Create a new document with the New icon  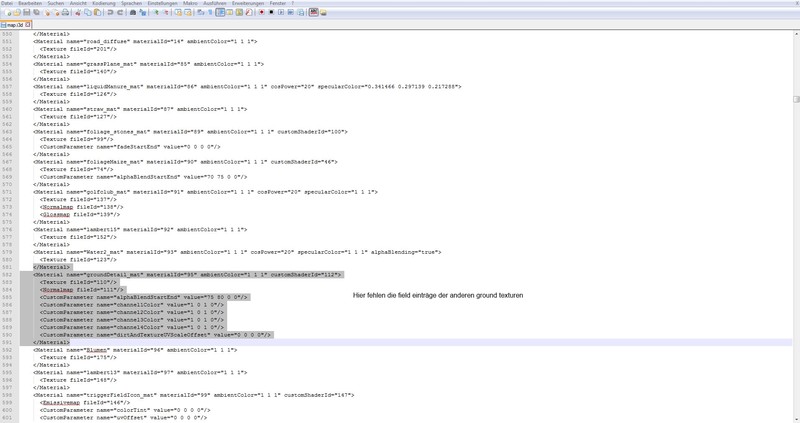point(7,12)
